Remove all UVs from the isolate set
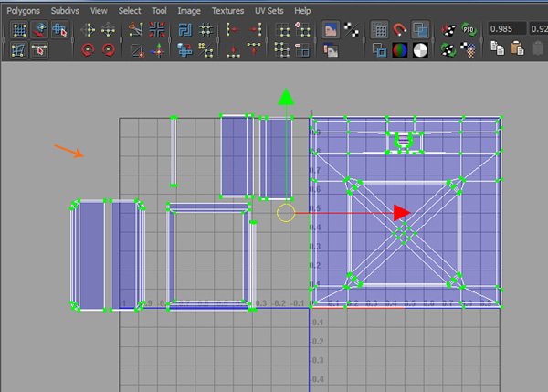This screenshot has height=392, width=548. (281, 50)
